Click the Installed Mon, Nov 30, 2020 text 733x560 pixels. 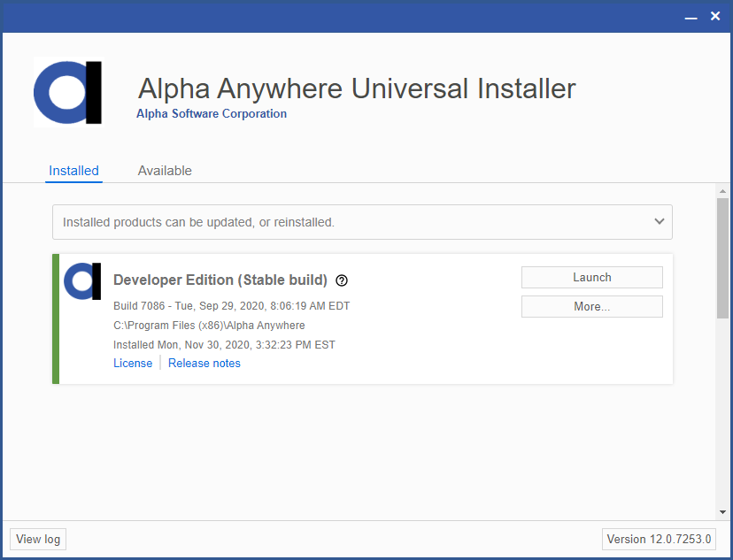coord(224,345)
